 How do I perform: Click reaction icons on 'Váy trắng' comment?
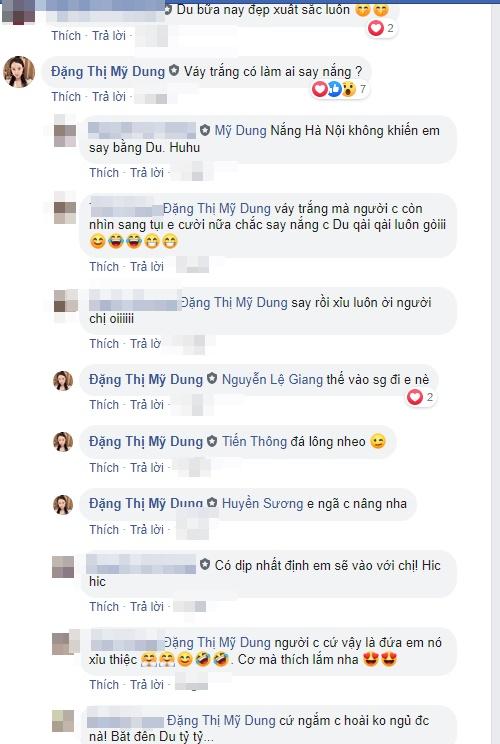(x=333, y=89)
